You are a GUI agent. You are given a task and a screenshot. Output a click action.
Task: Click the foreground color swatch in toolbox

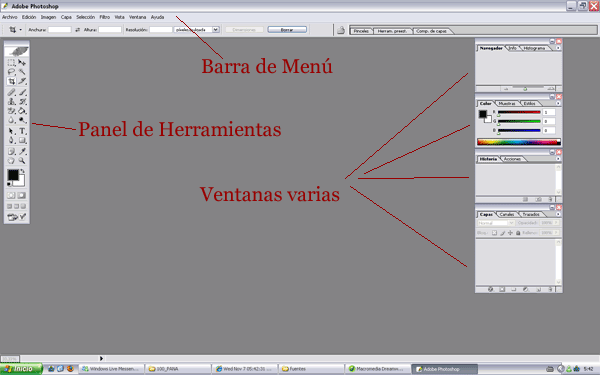click(13, 175)
